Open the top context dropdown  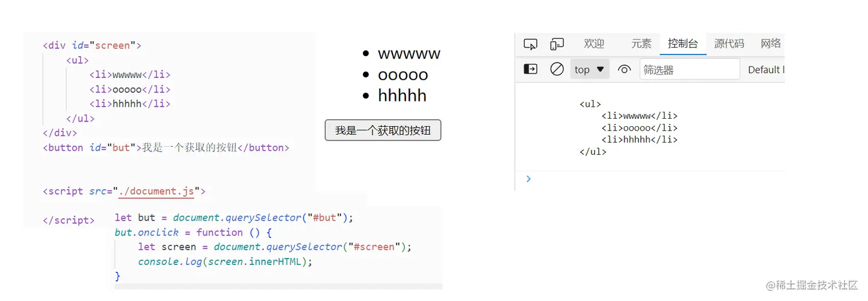point(590,69)
